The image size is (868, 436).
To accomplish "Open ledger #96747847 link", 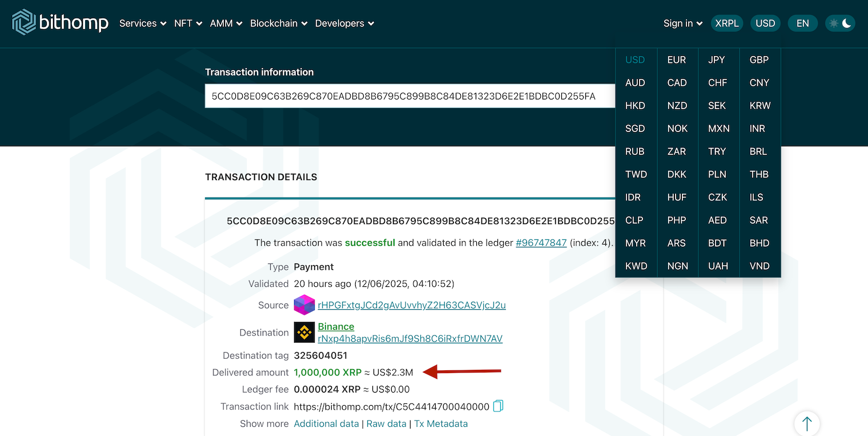I will coord(541,243).
